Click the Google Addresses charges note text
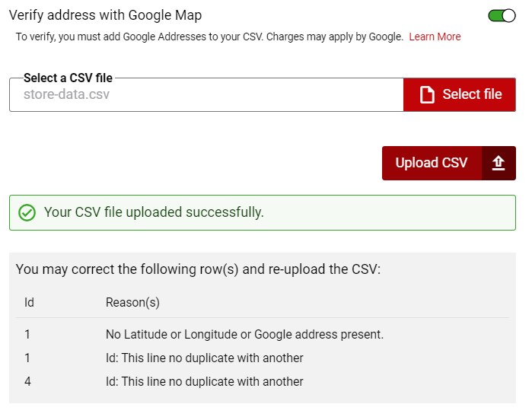This screenshot has height=420, width=532. pyautogui.click(x=209, y=37)
